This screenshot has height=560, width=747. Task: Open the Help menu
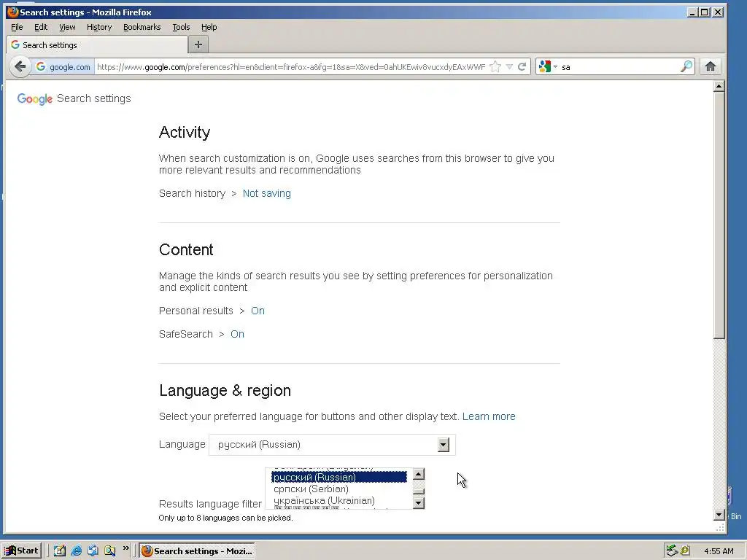point(209,27)
